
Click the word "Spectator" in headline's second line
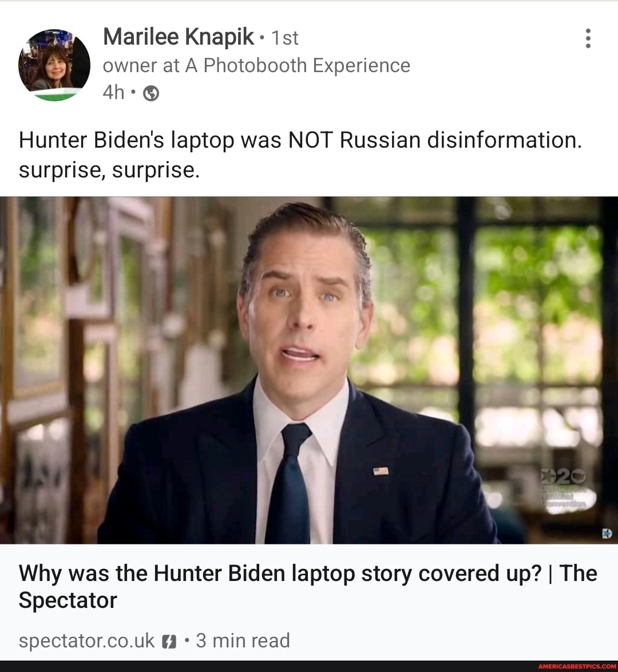(x=68, y=600)
